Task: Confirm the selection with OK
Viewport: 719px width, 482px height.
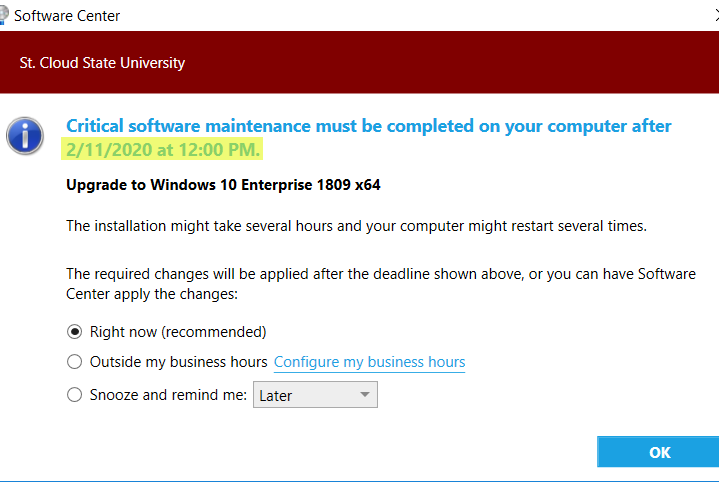Action: tap(659, 452)
